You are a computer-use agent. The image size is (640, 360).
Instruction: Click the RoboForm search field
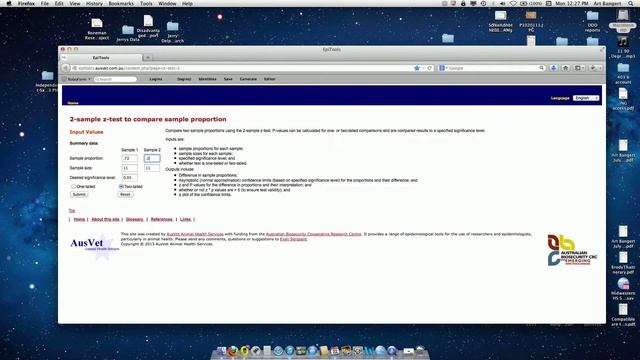tap(116, 79)
